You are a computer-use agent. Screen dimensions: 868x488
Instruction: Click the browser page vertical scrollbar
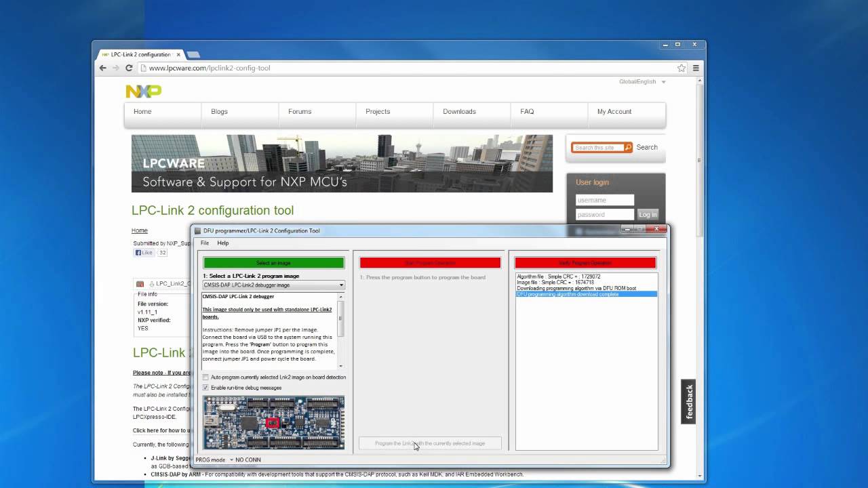[701, 161]
